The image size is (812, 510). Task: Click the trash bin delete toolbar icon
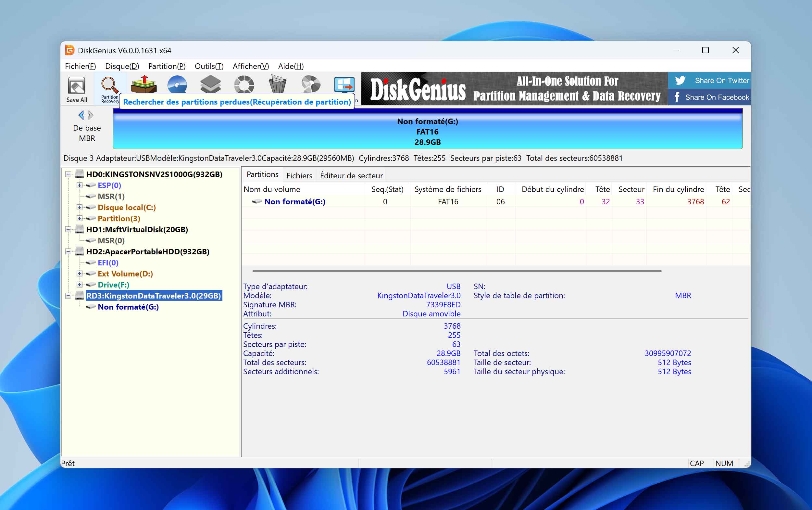(x=277, y=84)
